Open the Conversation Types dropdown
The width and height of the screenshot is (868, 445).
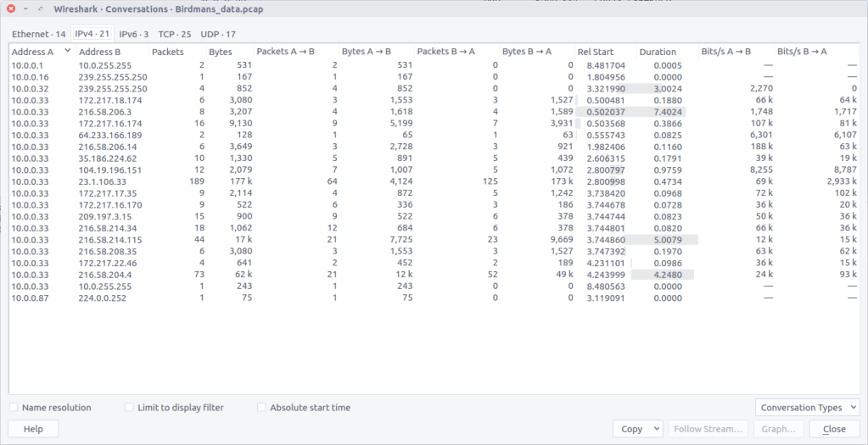(x=806, y=408)
